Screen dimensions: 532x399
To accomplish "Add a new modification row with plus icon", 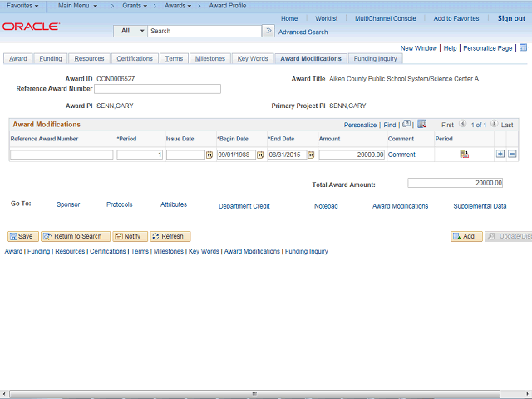I will point(500,154).
